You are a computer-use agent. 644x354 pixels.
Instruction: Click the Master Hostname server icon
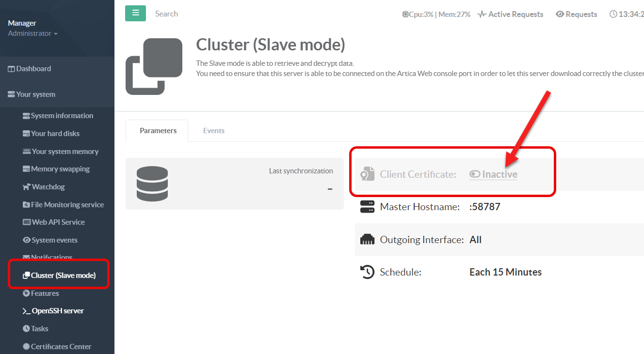click(x=368, y=207)
